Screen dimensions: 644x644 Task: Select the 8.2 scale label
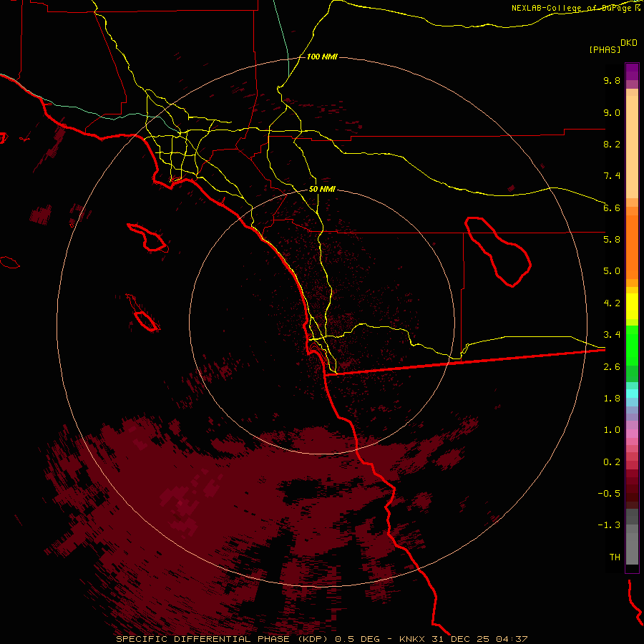tap(612, 144)
